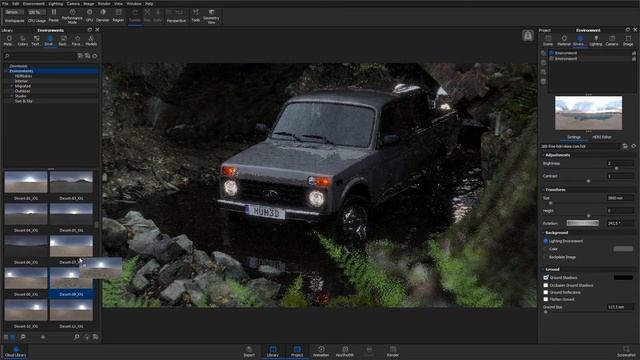Select the Tumble camera tool
Screen dimensions: 640x360
[135, 16]
